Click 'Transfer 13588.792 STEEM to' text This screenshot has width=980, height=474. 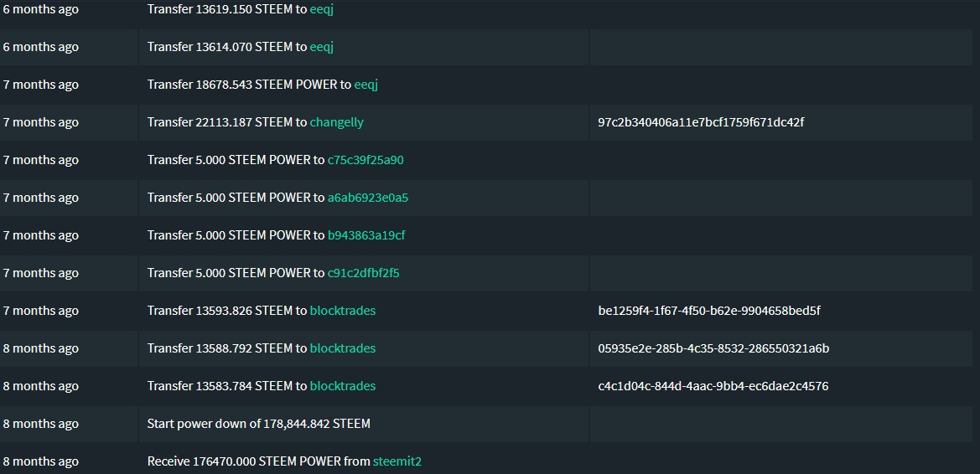click(227, 348)
